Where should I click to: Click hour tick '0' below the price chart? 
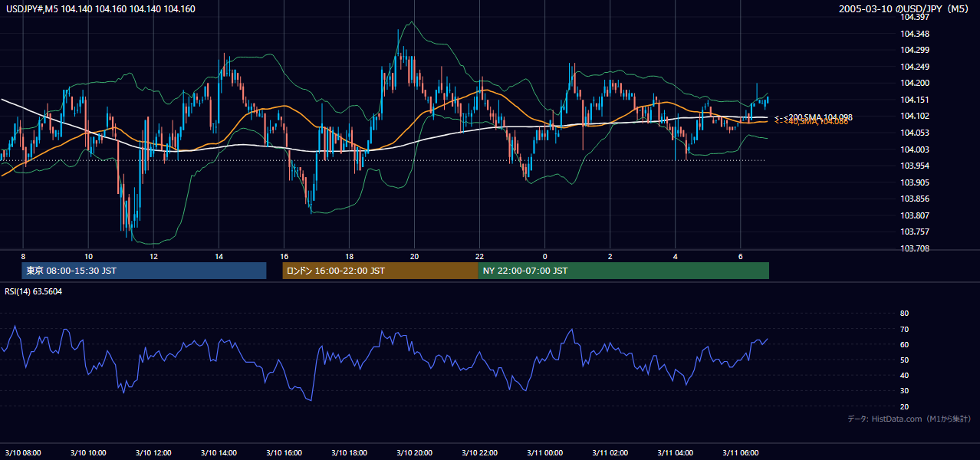point(544,256)
